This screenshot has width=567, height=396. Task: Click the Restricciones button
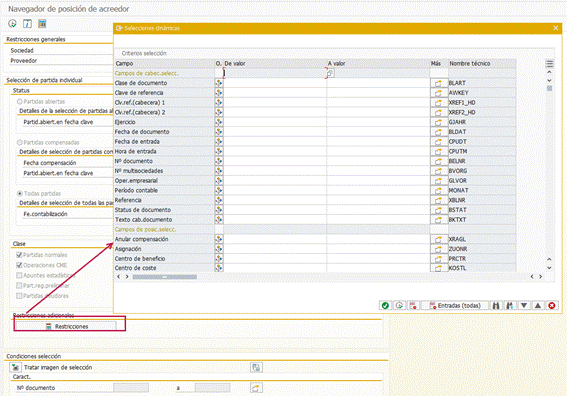(67, 326)
